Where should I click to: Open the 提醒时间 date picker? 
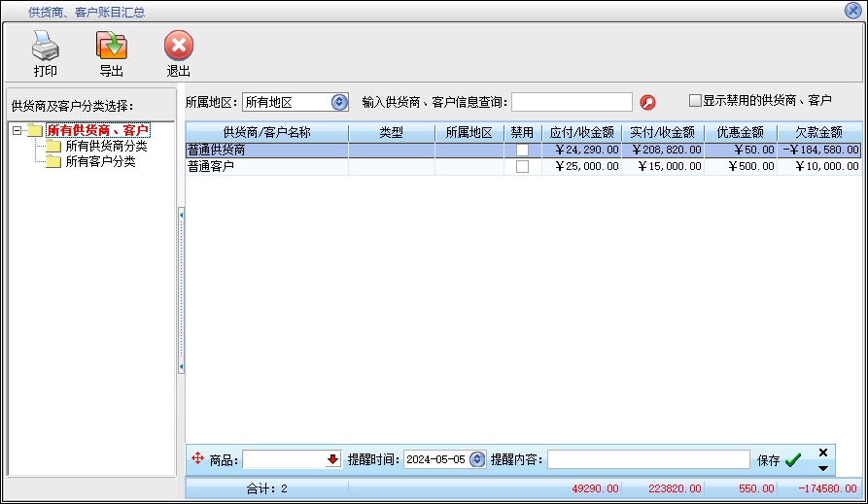[x=476, y=459]
